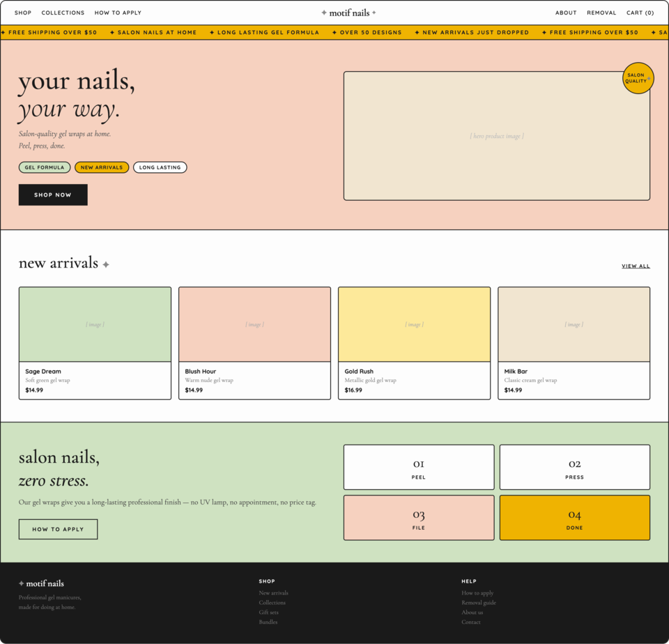
Task: Open the Sage Dream product image
Action: [95, 324]
